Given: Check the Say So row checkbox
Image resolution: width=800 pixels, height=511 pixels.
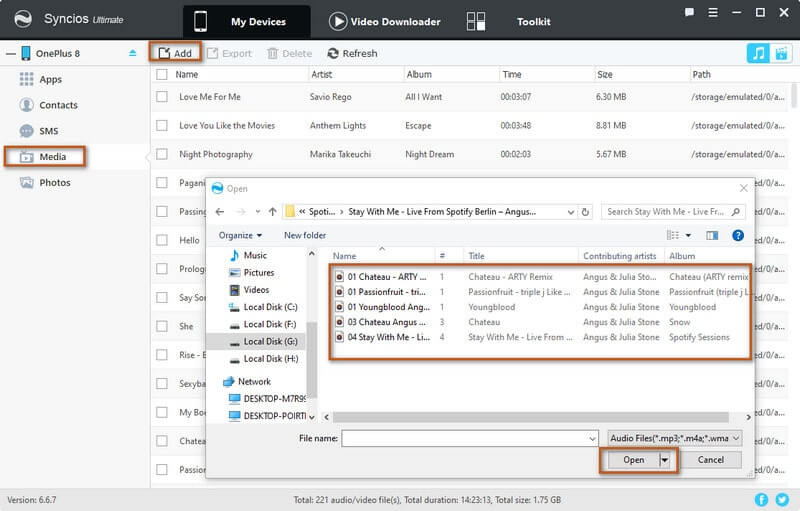Looking at the screenshot, I should [162, 297].
